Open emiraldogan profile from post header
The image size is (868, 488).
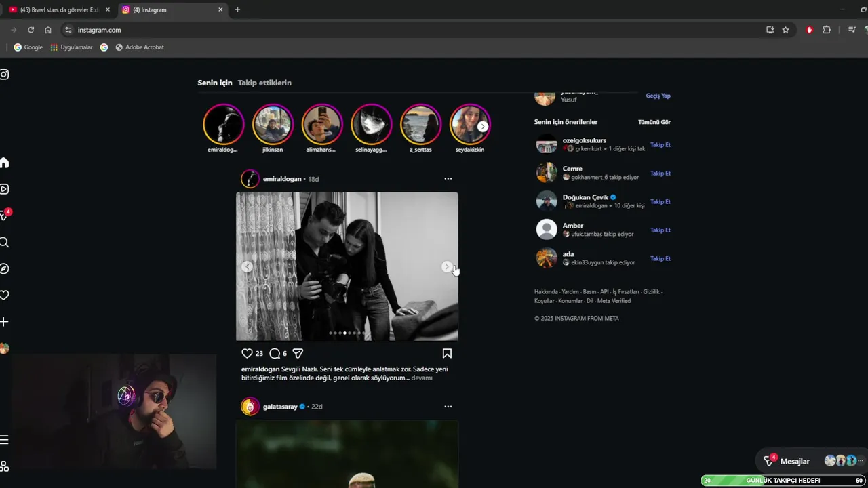282,179
